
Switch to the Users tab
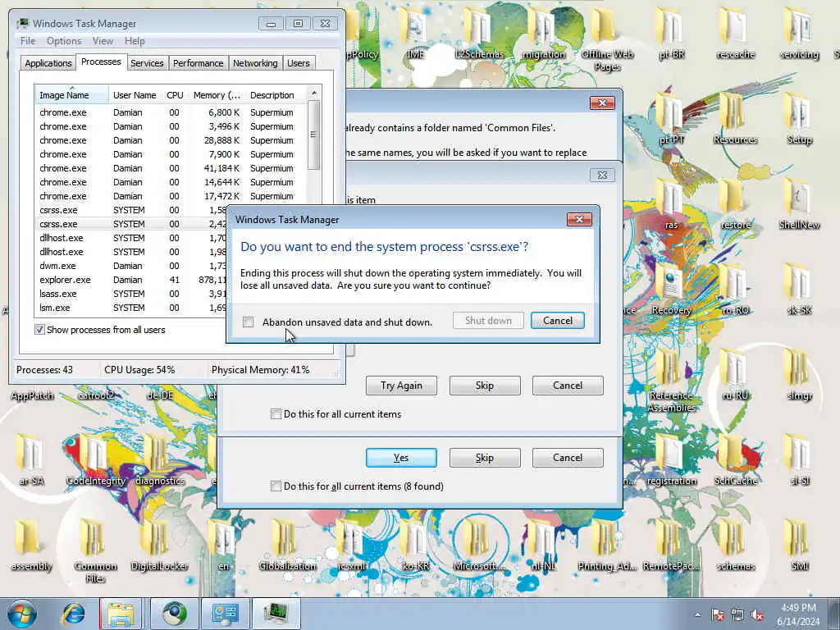tap(299, 63)
